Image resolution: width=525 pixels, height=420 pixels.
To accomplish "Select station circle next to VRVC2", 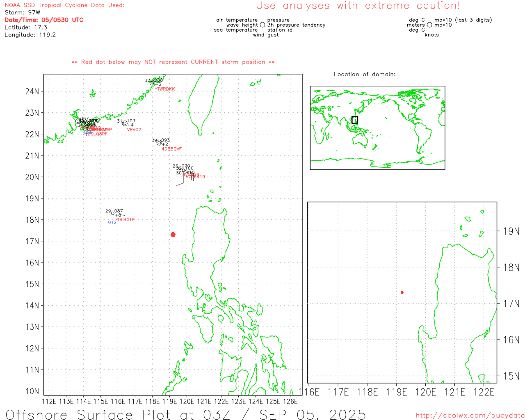I will click(125, 123).
